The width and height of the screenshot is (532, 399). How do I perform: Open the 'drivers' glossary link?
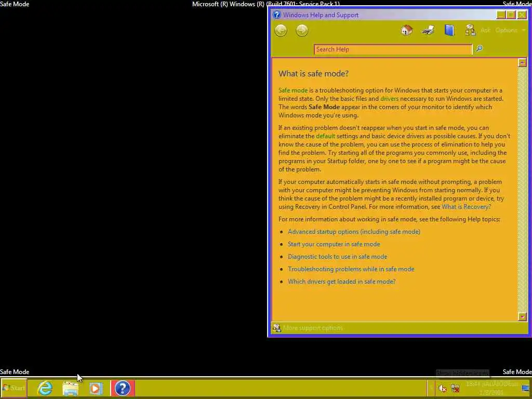[389, 99]
